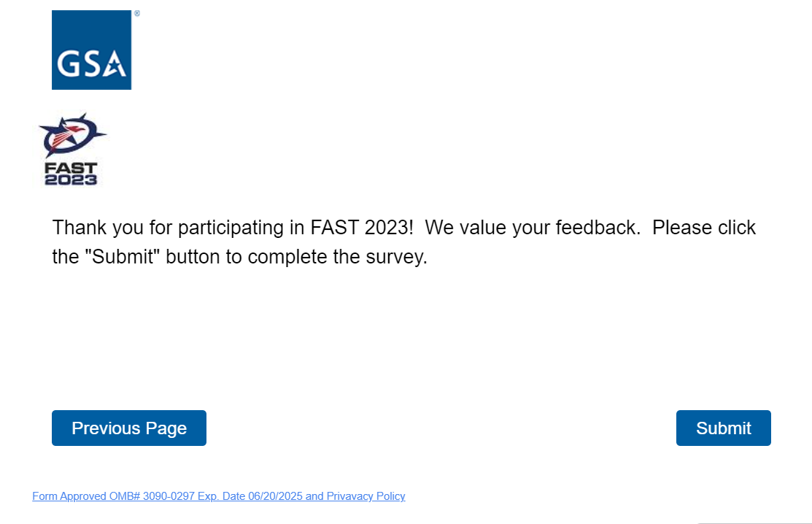Go back with the Previous Page button

[129, 428]
